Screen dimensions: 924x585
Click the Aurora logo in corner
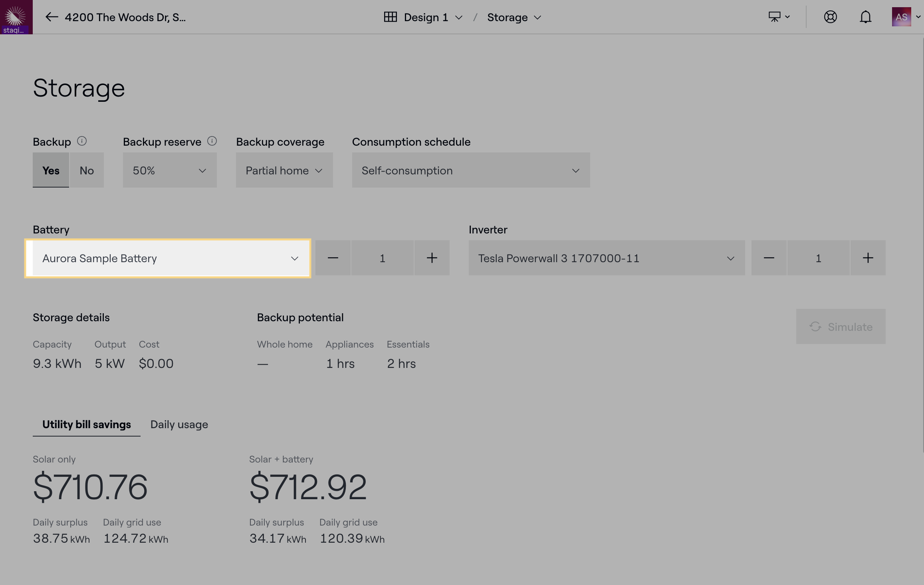click(16, 17)
